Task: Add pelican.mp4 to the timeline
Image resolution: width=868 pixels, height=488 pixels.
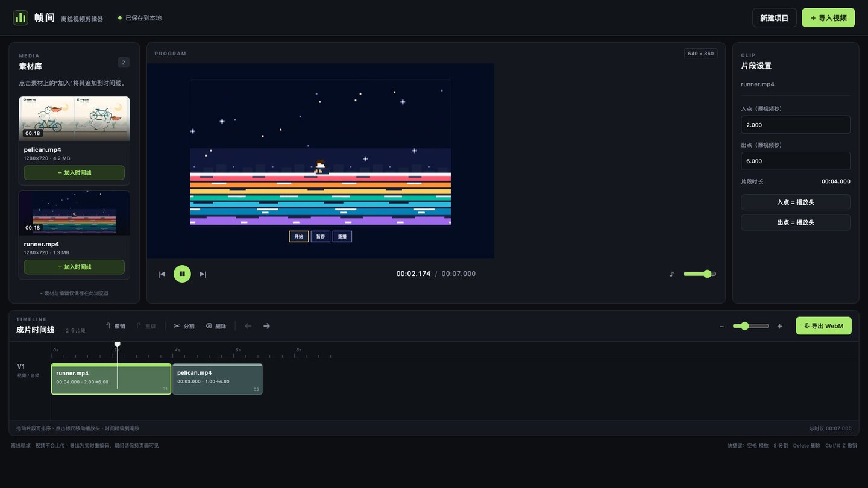Action: coord(74,173)
